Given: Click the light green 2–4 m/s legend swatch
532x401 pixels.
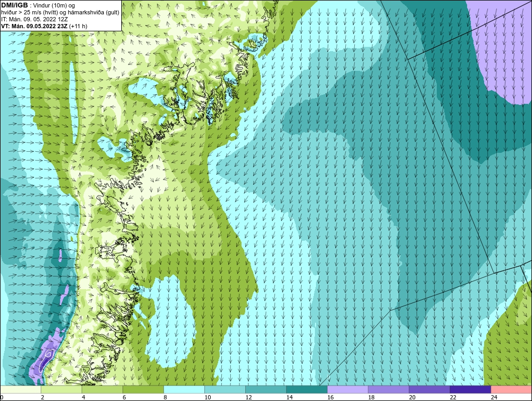Looking at the screenshot, I should 61,389.
